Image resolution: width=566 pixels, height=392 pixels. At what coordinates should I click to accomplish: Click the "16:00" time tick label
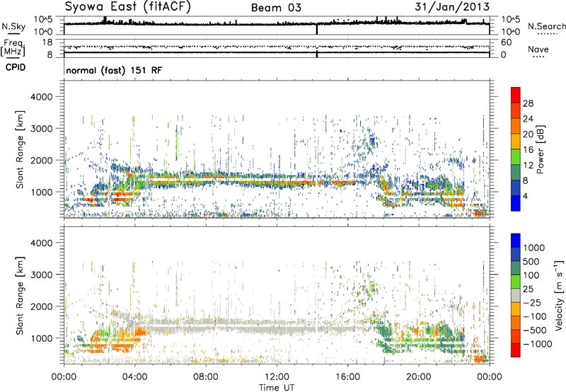click(x=347, y=377)
